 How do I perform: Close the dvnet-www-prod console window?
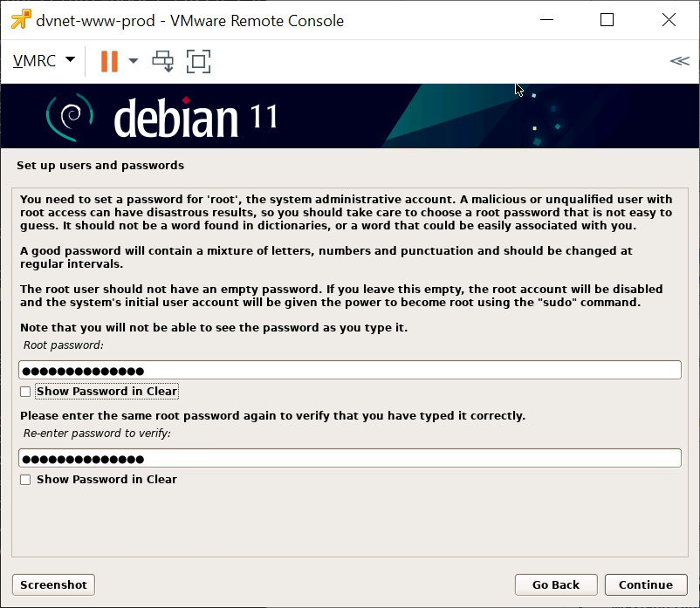668,20
